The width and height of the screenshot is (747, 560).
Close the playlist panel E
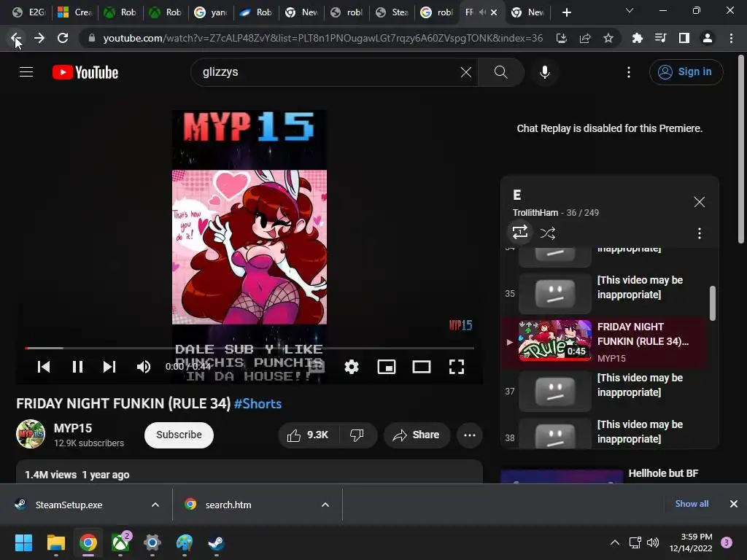[700, 202]
